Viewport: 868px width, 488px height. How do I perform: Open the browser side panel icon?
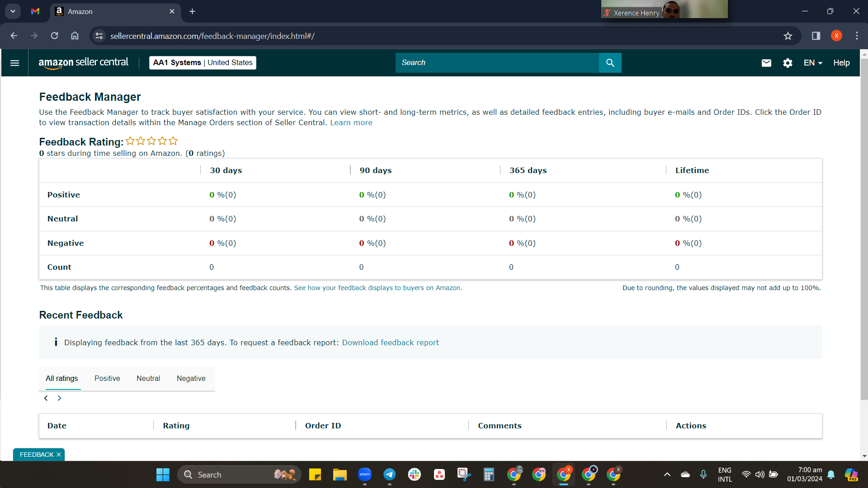[x=816, y=36]
